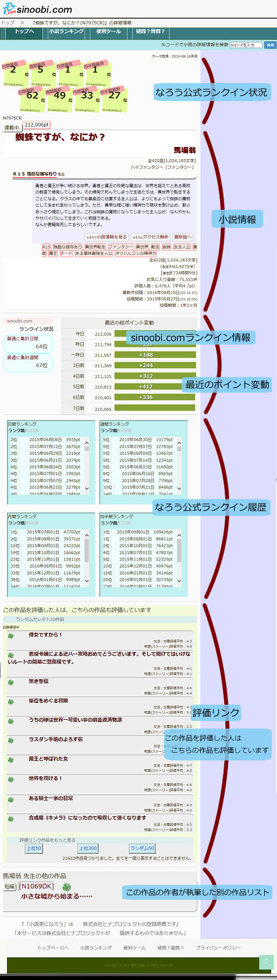Image resolution: width=277 pixels, height=980 pixels.
Task: Click the ランダム50 button
Action: pos(142,848)
